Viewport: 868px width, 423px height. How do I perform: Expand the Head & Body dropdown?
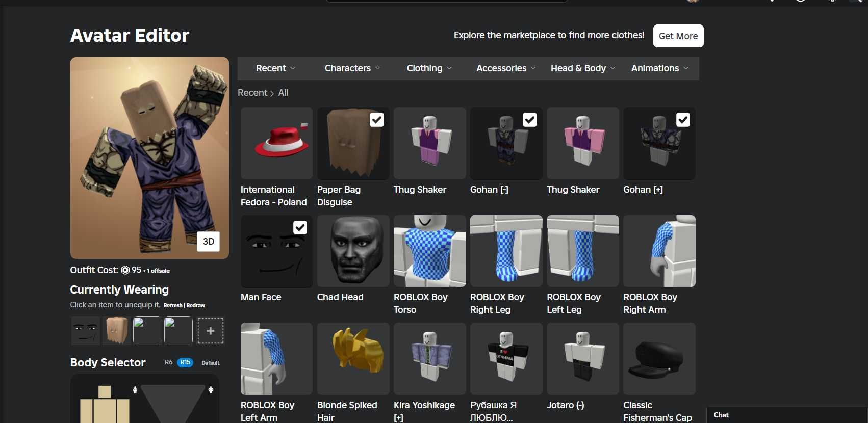pos(583,68)
